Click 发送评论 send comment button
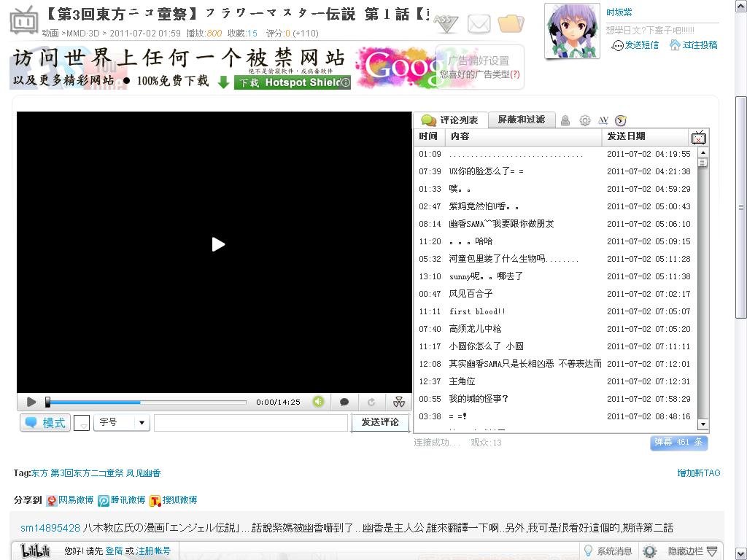The width and height of the screenshot is (747, 560). click(x=380, y=422)
